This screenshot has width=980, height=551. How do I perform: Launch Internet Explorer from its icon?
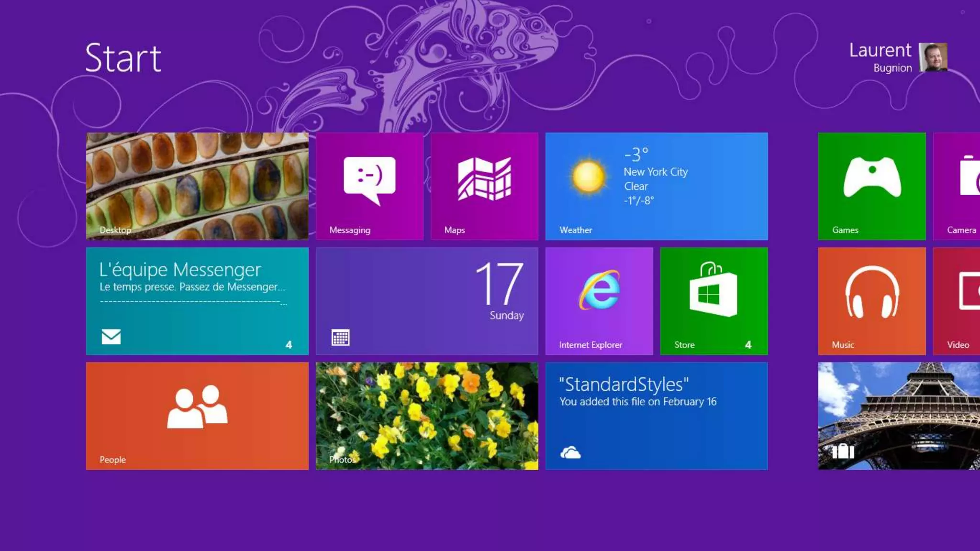coord(599,290)
